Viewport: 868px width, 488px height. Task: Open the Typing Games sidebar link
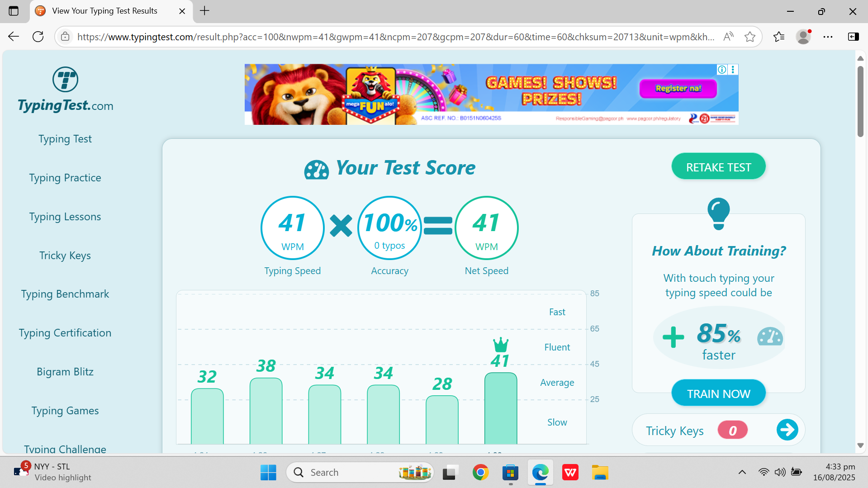click(65, 411)
